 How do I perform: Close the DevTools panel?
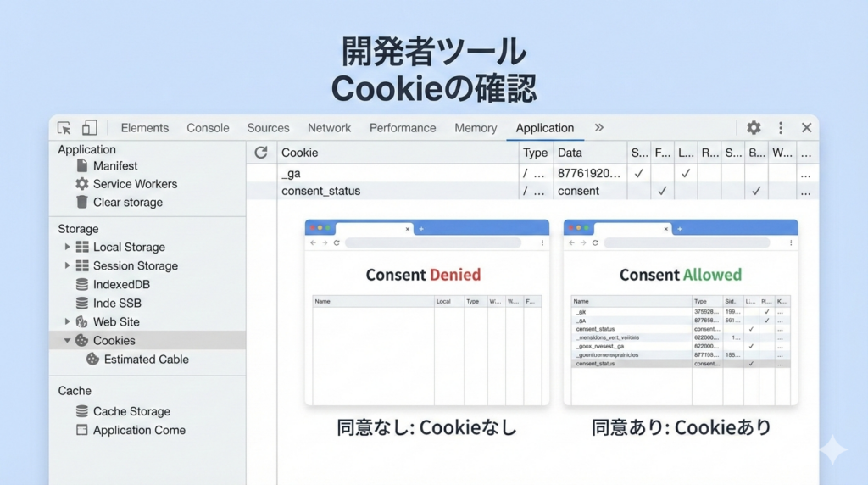tap(807, 128)
